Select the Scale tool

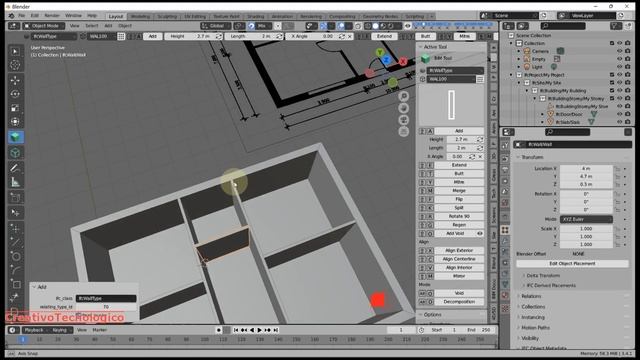click(15, 108)
